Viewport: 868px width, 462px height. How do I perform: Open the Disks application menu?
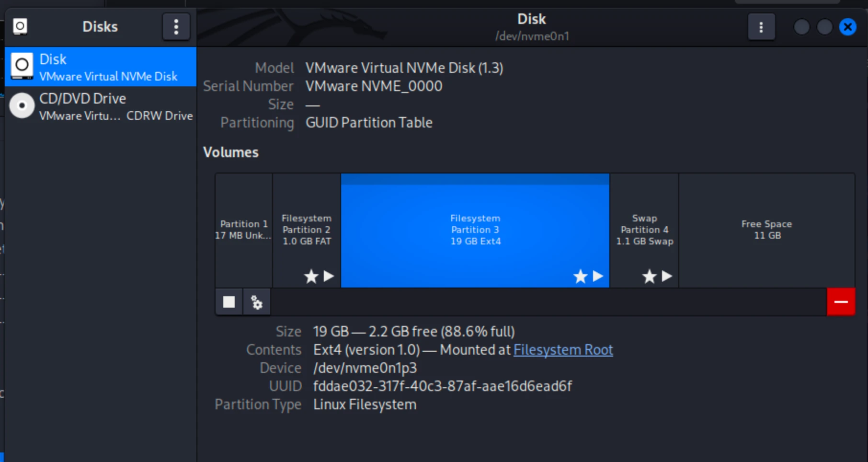pyautogui.click(x=176, y=27)
